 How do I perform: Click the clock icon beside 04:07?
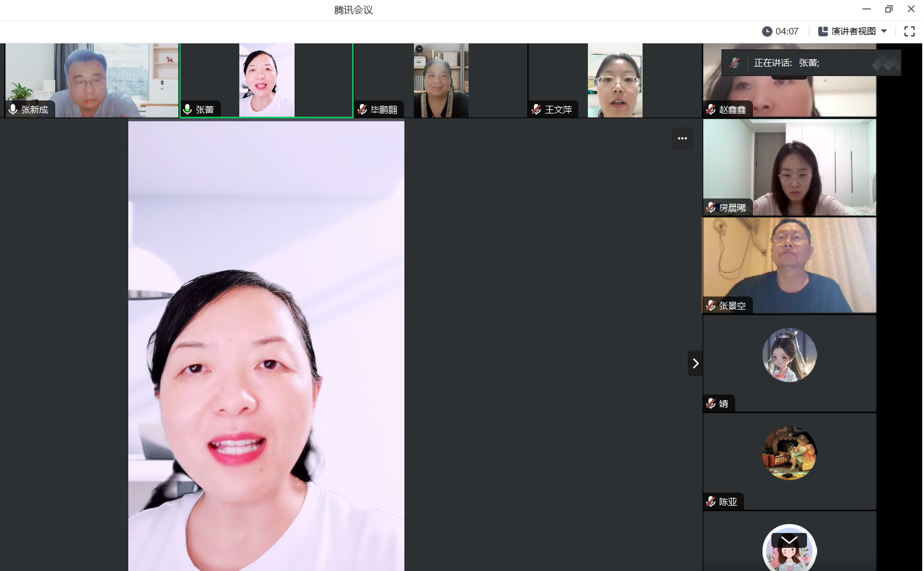[x=767, y=31]
